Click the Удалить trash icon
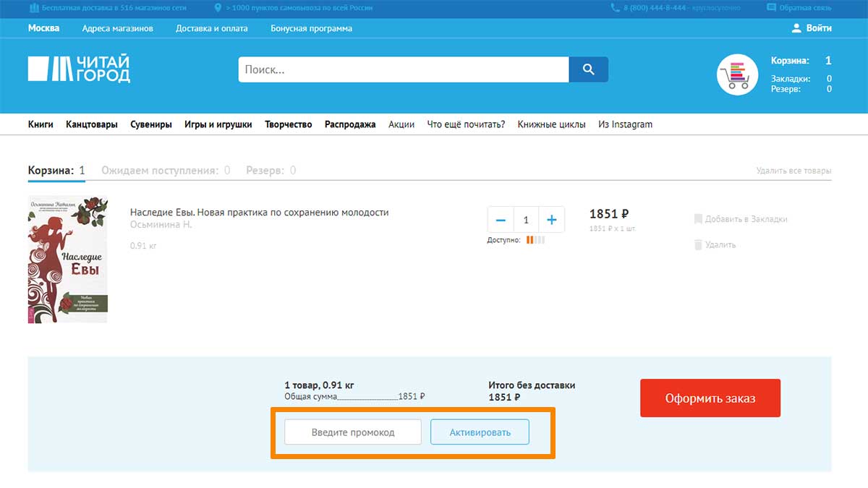Image resolution: width=868 pixels, height=488 pixels. click(x=698, y=244)
